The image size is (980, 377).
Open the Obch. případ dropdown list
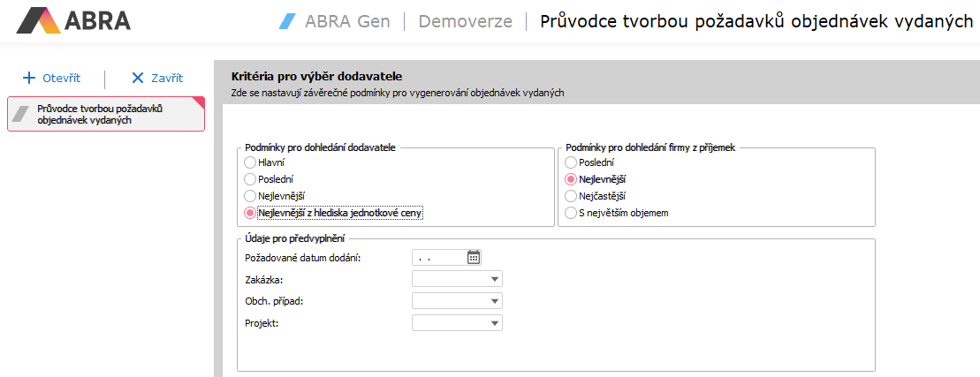pos(494,301)
